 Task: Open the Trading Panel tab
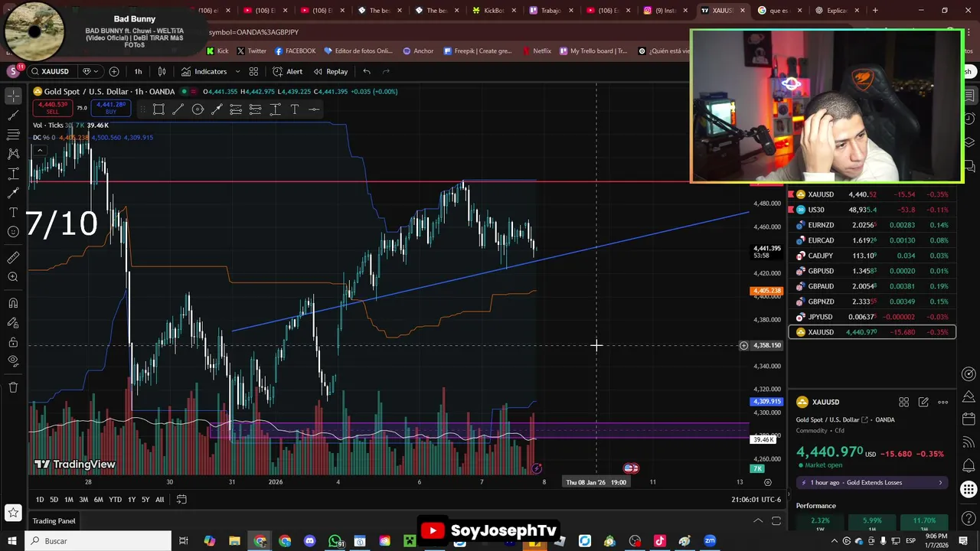coord(54,521)
